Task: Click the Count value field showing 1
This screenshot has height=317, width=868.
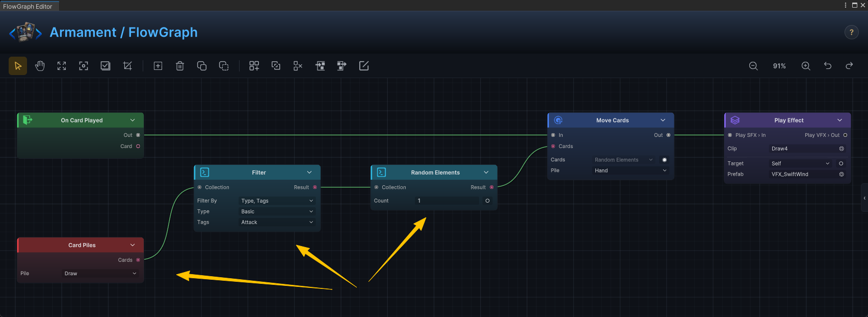Action: point(447,201)
